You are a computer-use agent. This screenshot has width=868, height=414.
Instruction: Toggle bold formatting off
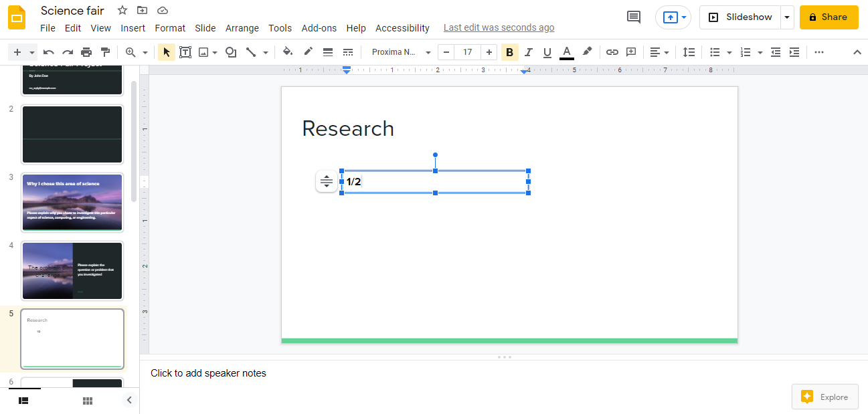[509, 51]
